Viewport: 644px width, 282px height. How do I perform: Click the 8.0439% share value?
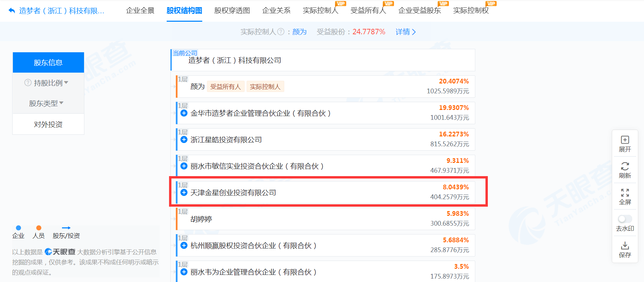(456, 187)
